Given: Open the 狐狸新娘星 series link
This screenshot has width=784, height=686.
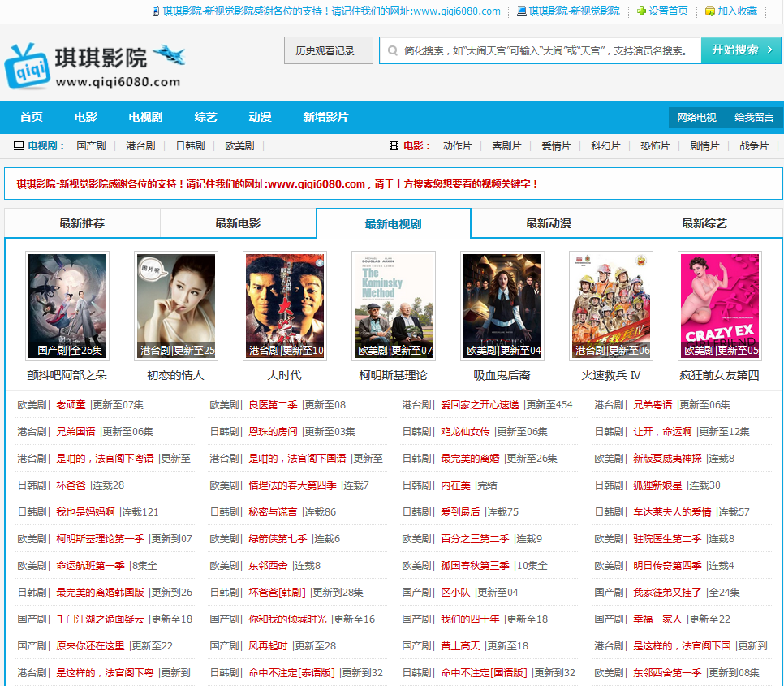Looking at the screenshot, I should tap(657, 485).
